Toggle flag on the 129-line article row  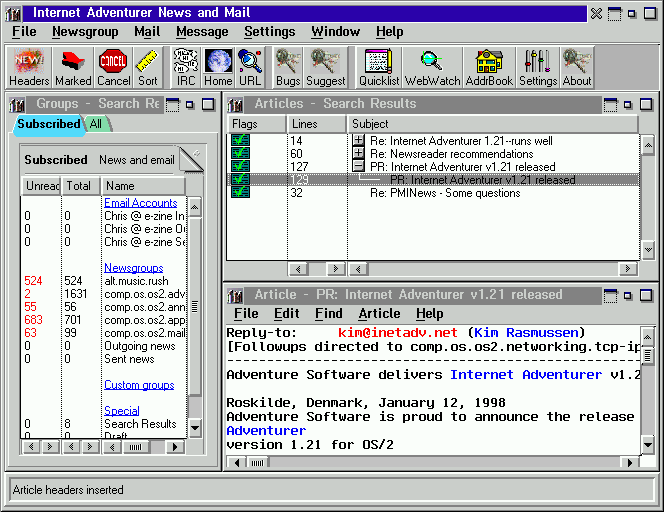[x=240, y=180]
